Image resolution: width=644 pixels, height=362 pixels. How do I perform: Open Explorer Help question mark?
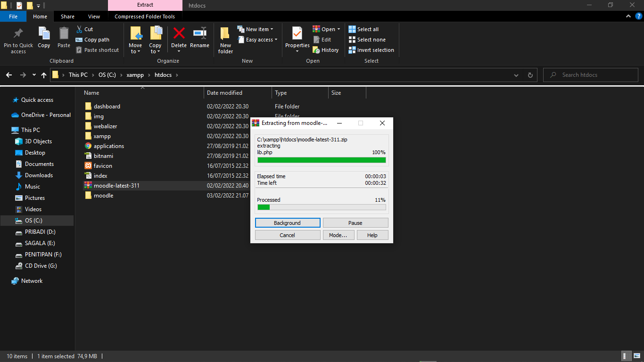pyautogui.click(x=639, y=16)
